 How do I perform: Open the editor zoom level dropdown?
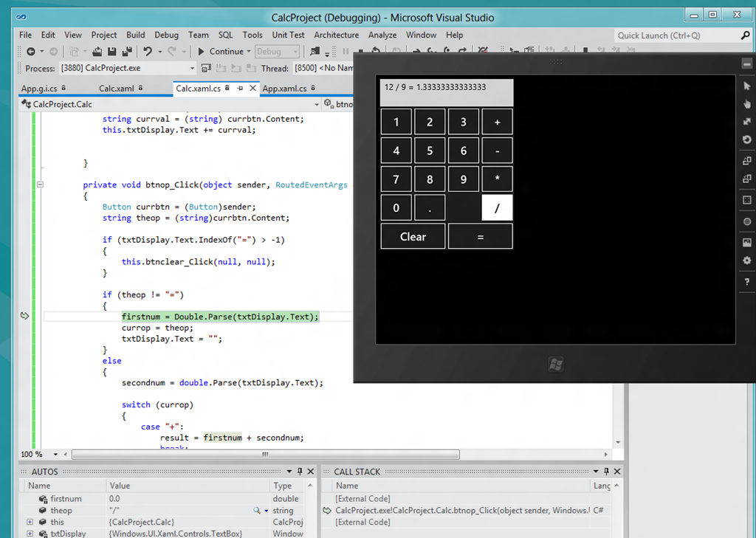55,454
